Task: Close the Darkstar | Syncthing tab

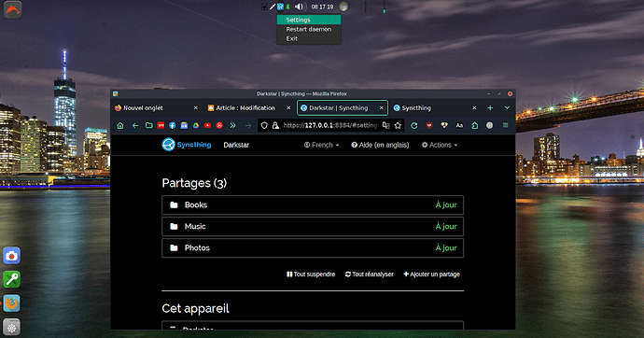Action: click(x=381, y=108)
